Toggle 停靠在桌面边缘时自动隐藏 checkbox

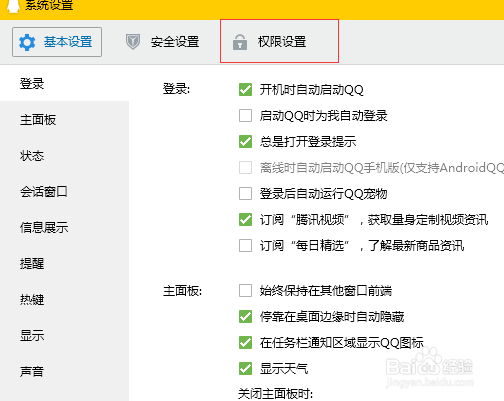click(x=245, y=316)
